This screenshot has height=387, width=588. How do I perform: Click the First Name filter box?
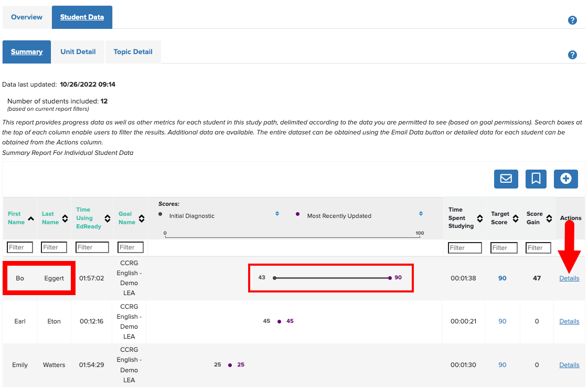(20, 247)
